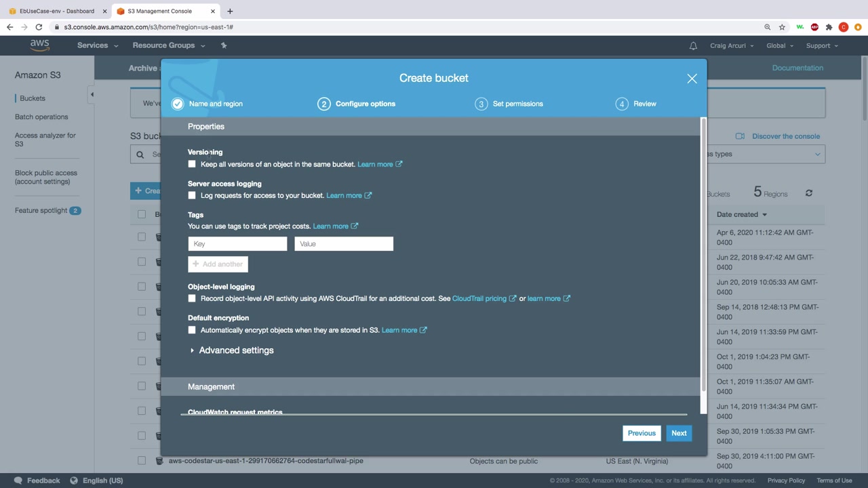Open the Terms of Use link
This screenshot has height=488, width=868.
834,481
